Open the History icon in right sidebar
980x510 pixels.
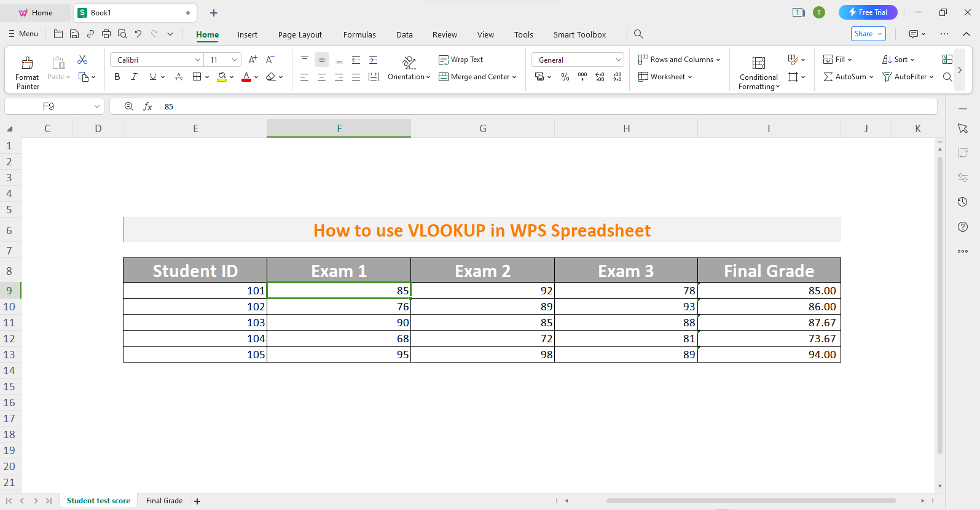963,202
